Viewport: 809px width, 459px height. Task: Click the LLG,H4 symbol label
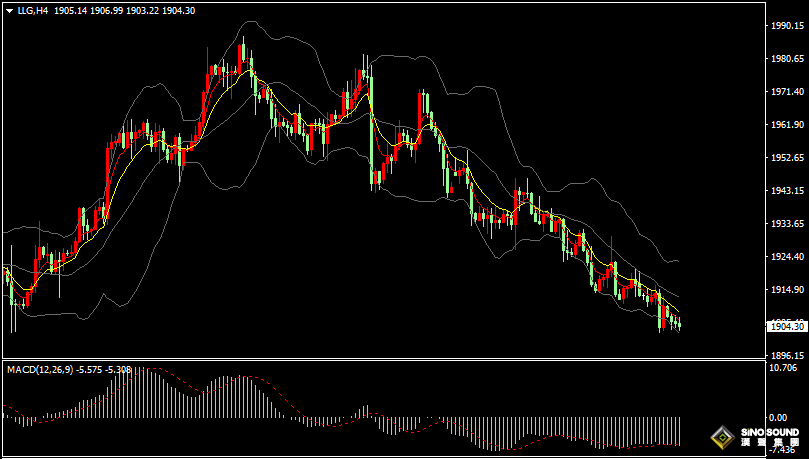pos(33,10)
